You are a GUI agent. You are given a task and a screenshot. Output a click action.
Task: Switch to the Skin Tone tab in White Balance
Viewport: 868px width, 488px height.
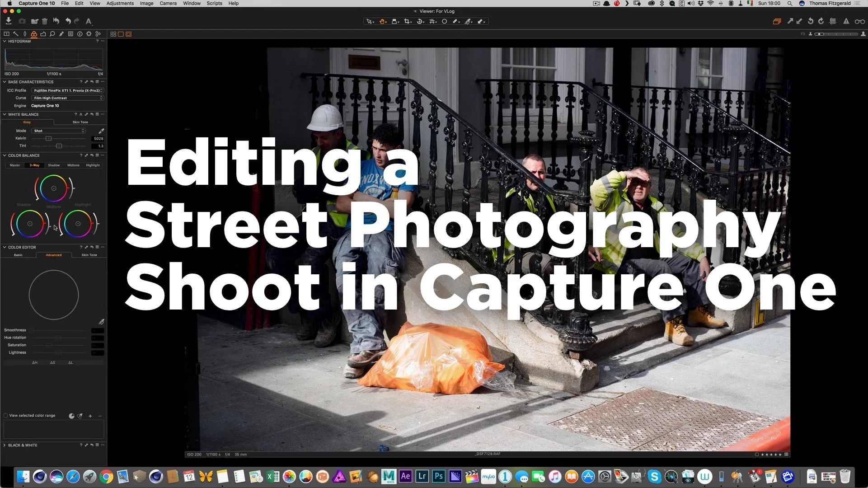click(x=80, y=122)
